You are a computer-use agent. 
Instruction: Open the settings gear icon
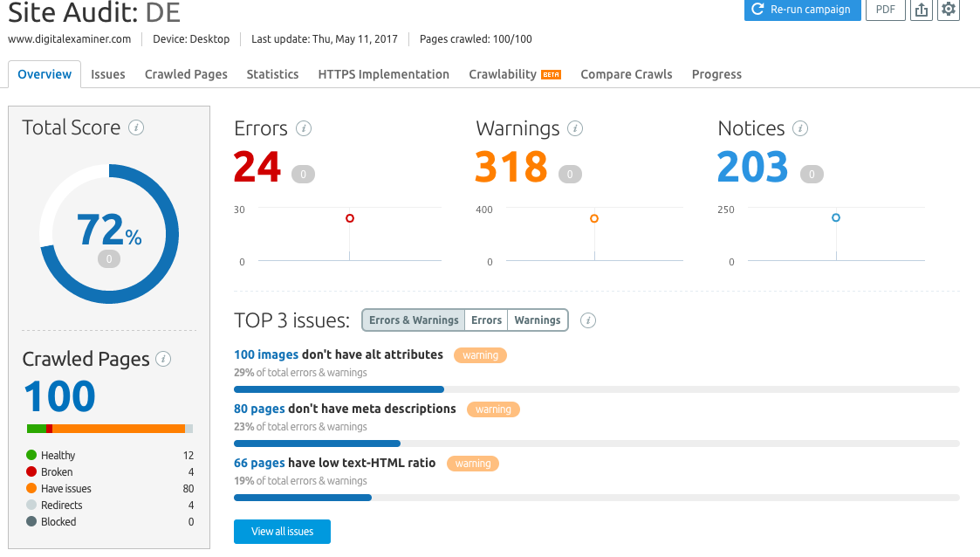pyautogui.click(x=949, y=10)
